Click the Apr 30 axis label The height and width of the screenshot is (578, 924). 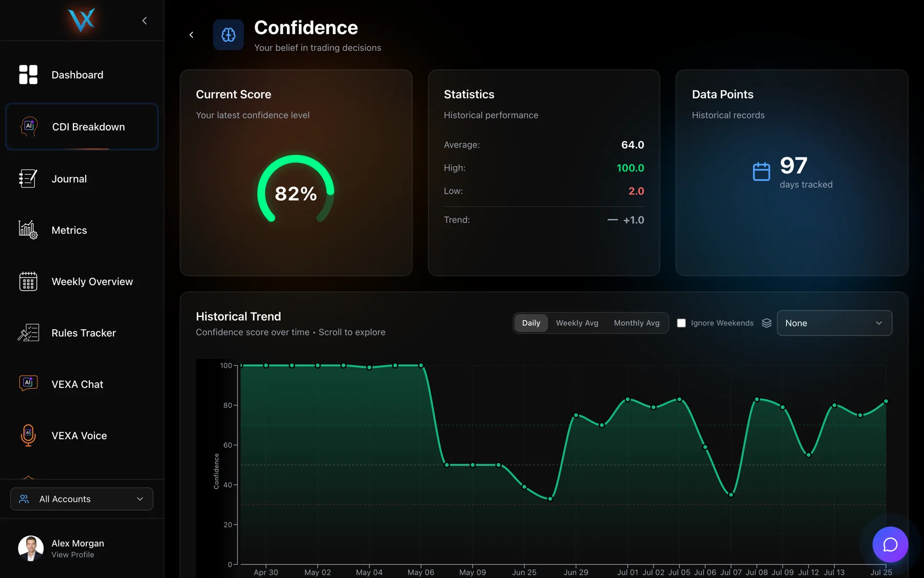[266, 572]
